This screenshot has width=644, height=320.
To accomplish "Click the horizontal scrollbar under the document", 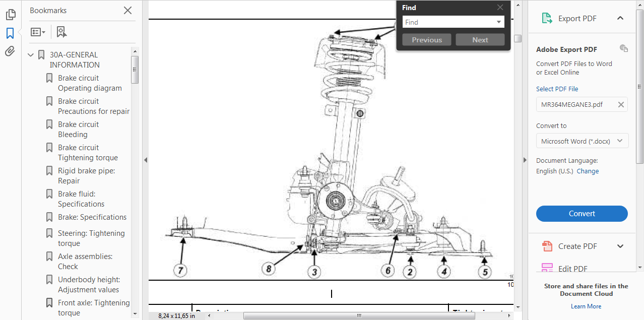I will (x=359, y=316).
